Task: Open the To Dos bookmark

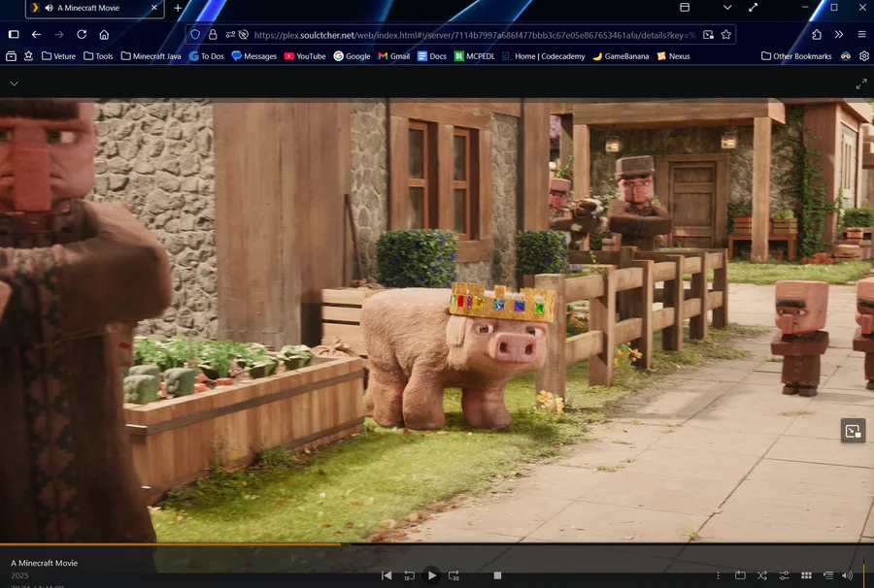Action: click(206, 56)
